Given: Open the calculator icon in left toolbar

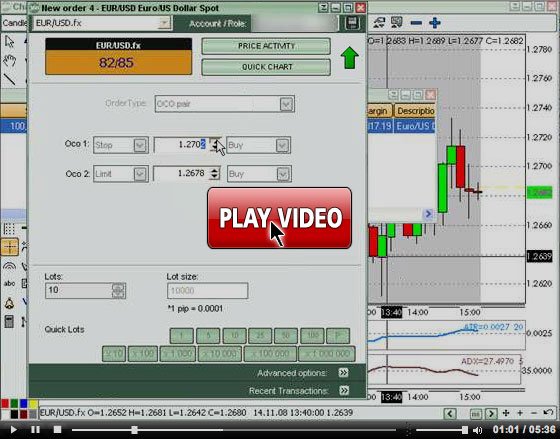Looking at the screenshot, I should tap(9, 321).
